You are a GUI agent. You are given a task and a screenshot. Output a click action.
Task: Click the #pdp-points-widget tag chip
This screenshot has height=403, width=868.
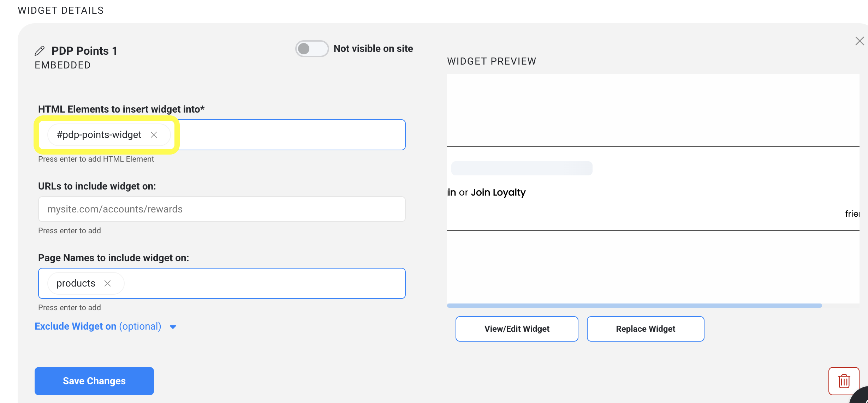click(99, 135)
